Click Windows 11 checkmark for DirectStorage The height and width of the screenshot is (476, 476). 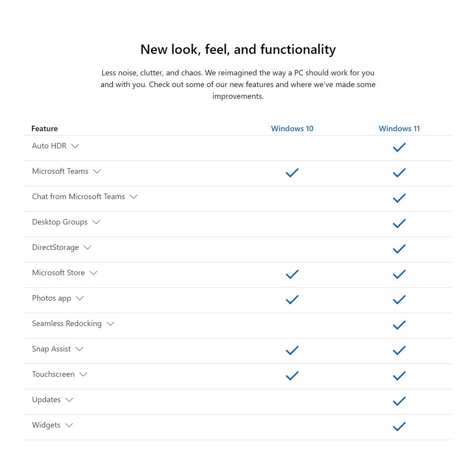(399, 249)
